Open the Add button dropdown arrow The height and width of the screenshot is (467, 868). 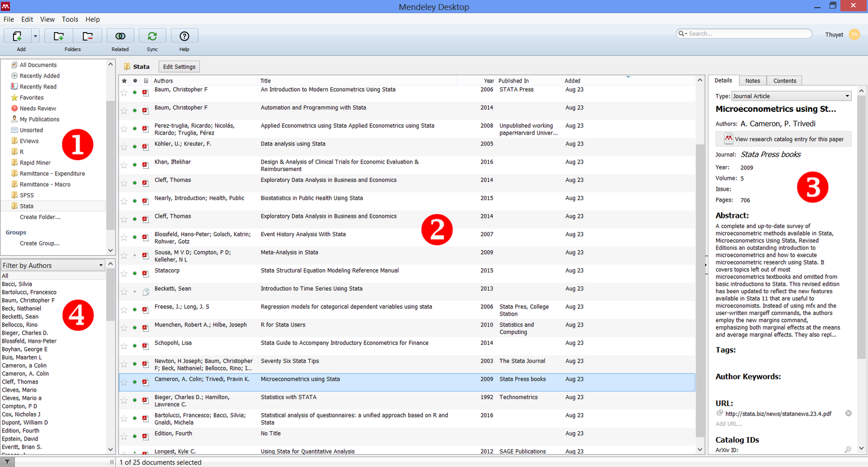[x=35, y=36]
